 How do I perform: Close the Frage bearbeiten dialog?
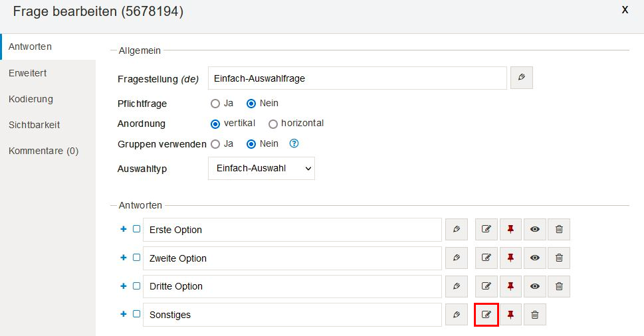coord(625,10)
